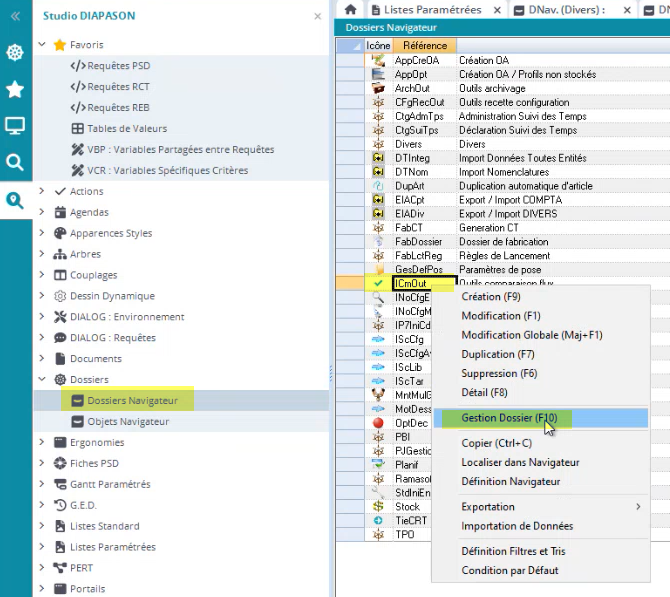Click the red OptDec row icon
The height and width of the screenshot is (597, 670).
[378, 423]
